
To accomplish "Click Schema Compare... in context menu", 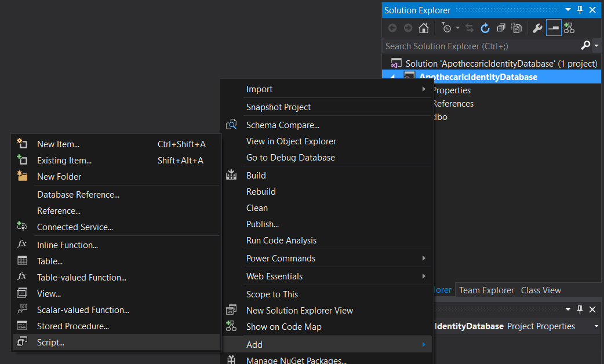I will (x=283, y=125).
